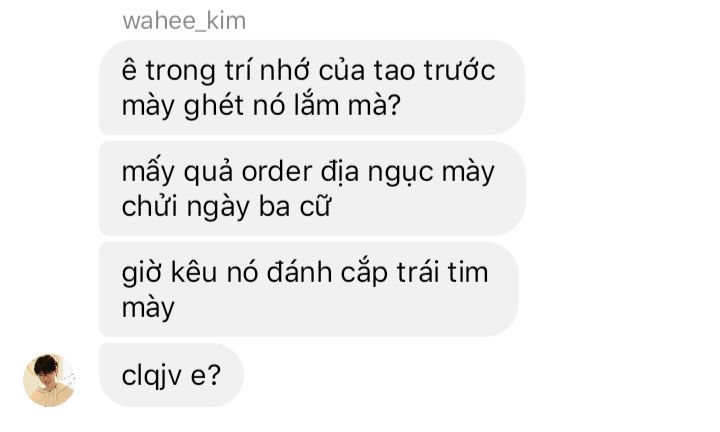Click the line "chửi ngày ba cữ"
This screenshot has width=720, height=432.
[226, 206]
